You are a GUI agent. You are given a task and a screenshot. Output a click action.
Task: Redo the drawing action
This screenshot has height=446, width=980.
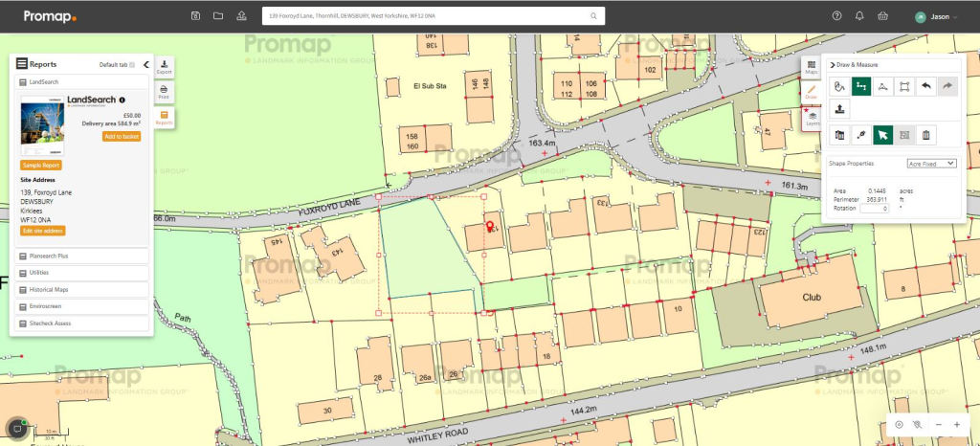click(947, 86)
